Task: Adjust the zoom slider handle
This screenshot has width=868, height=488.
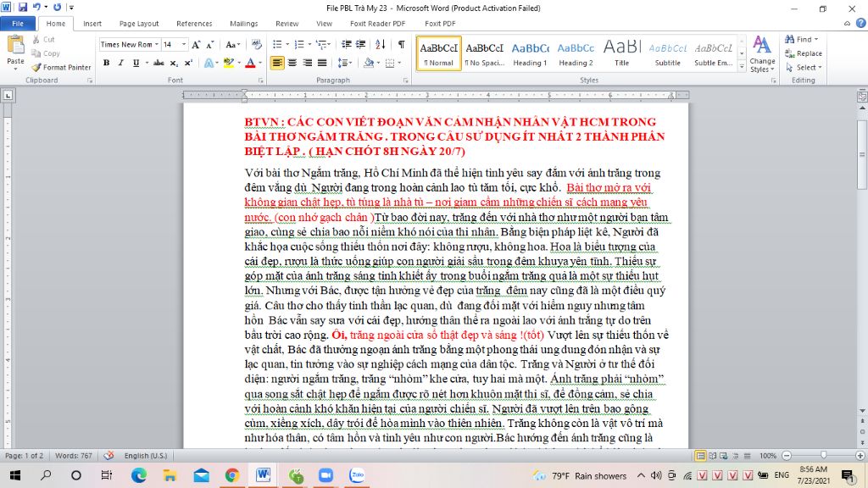Action: pos(823,455)
